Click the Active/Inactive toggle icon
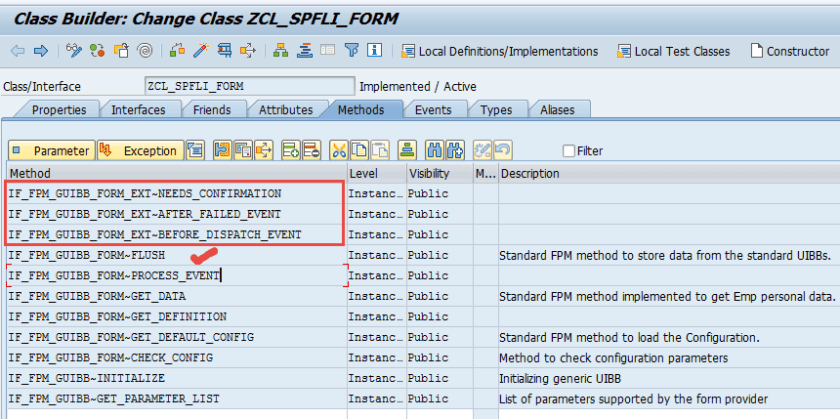This screenshot has width=840, height=419. coord(97,51)
